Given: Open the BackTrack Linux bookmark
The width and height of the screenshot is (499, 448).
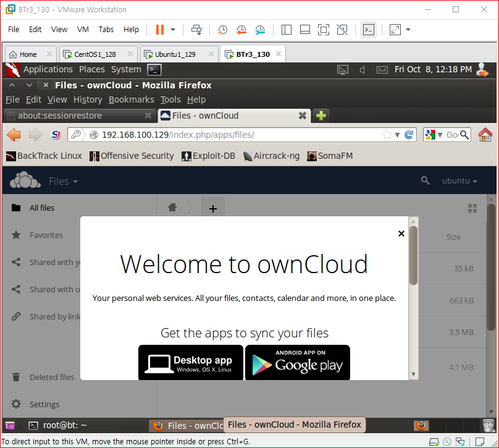Looking at the screenshot, I should click(x=44, y=156).
